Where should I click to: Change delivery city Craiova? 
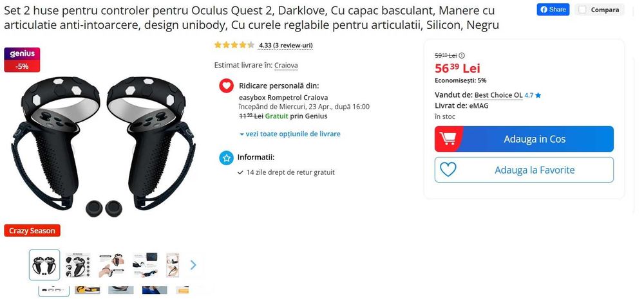coord(286,65)
